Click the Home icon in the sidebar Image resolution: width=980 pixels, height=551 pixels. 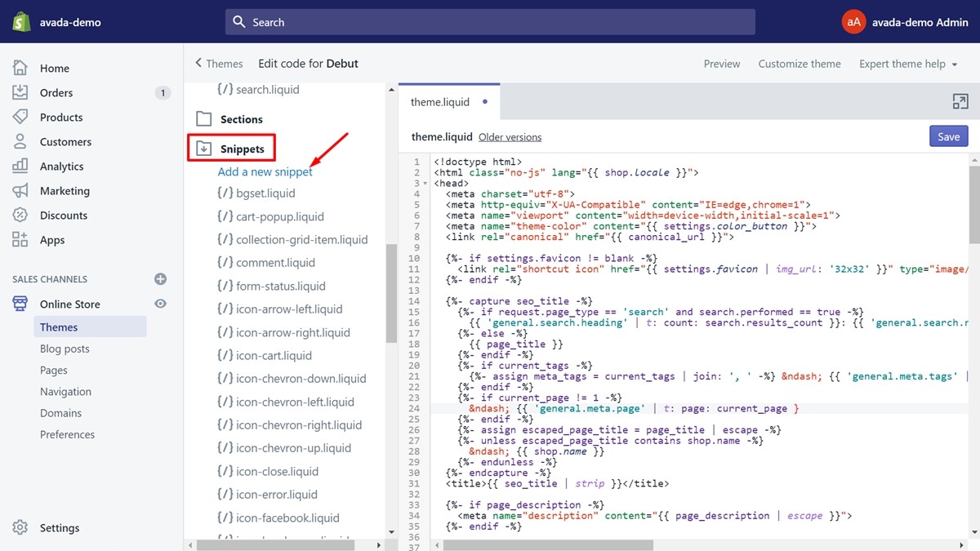click(x=20, y=69)
